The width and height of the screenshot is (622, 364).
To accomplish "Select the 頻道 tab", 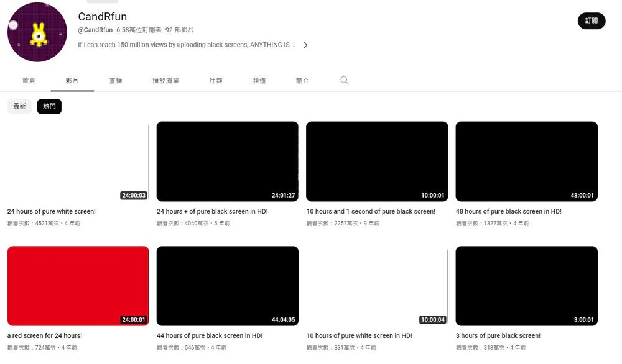I will pyautogui.click(x=259, y=80).
